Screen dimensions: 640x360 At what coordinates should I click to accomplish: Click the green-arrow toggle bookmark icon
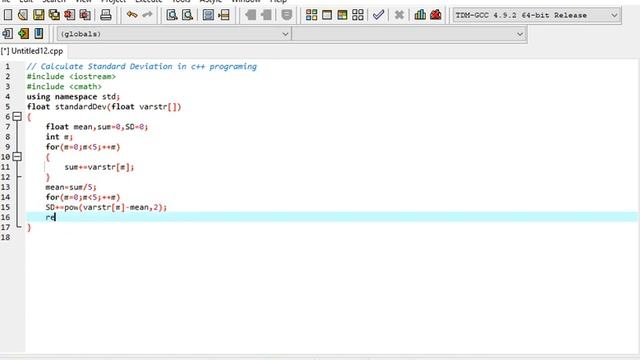(x=23, y=33)
